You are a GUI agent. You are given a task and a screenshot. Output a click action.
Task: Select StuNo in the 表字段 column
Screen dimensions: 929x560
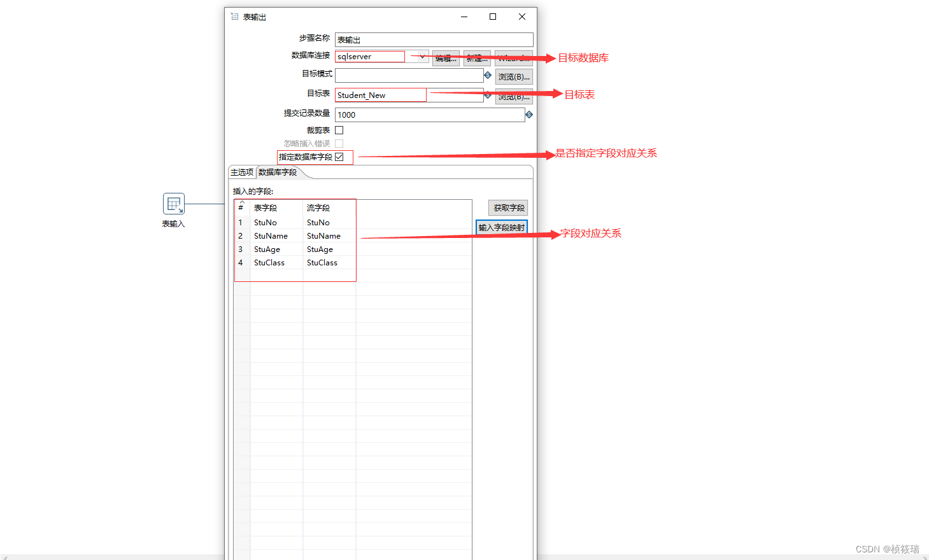coord(266,223)
